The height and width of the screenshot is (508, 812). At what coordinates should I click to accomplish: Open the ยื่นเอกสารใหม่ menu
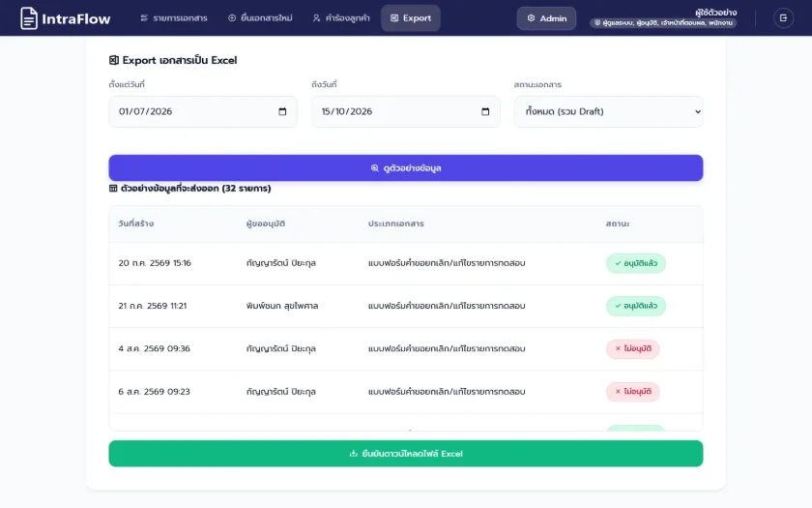point(260,18)
